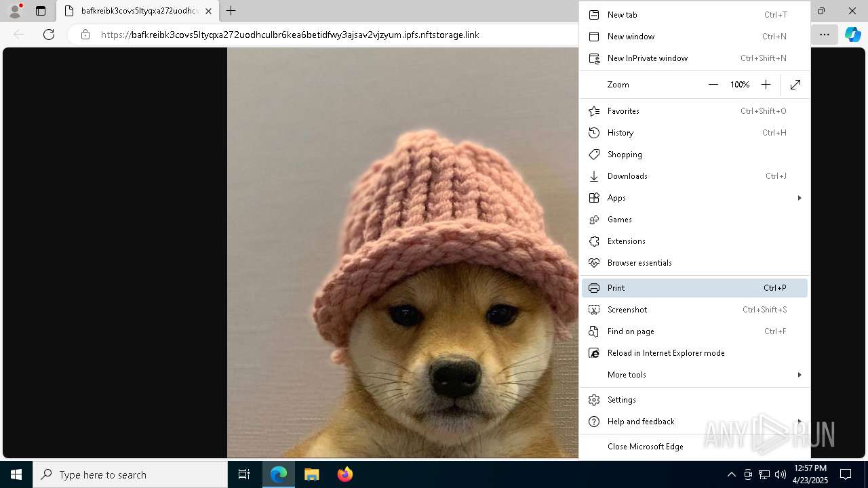The height and width of the screenshot is (488, 868).
Task: Open the network icon in the tray
Action: pyautogui.click(x=764, y=474)
